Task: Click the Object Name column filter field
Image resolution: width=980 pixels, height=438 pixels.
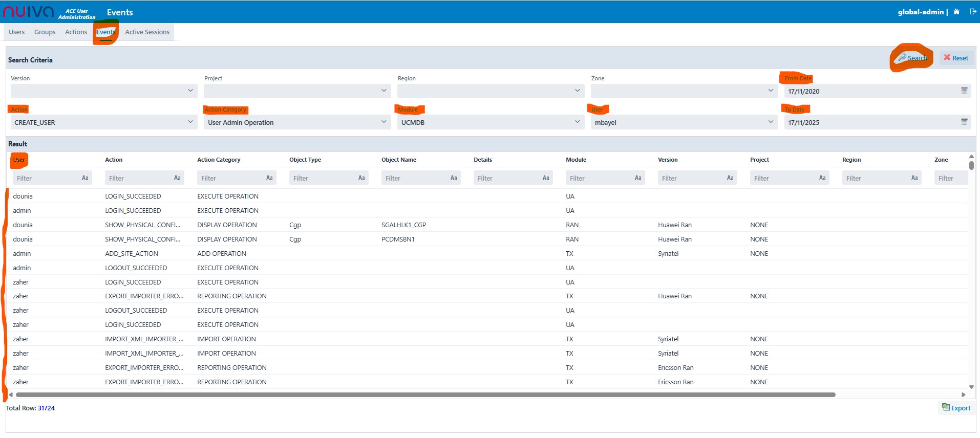Action: [x=415, y=178]
